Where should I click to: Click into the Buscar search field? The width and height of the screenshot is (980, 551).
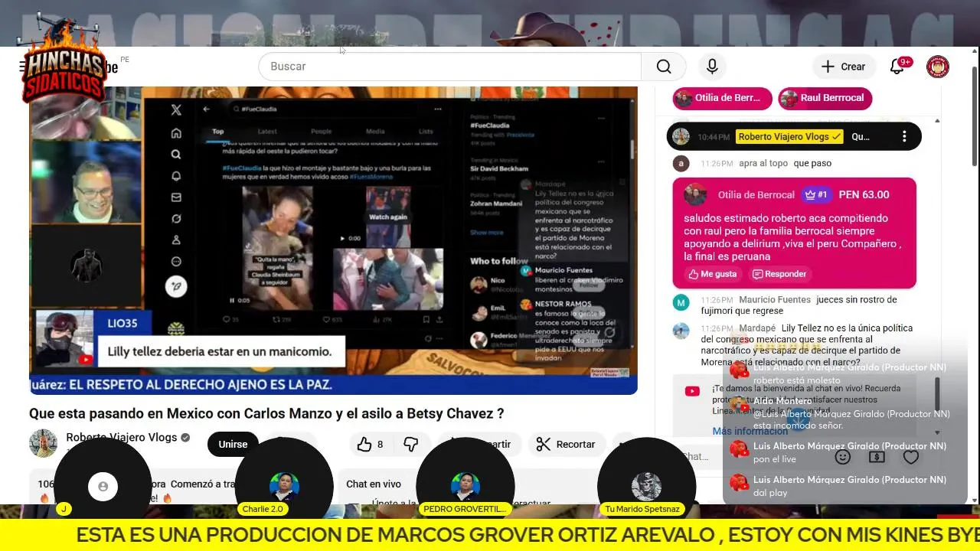(x=452, y=67)
